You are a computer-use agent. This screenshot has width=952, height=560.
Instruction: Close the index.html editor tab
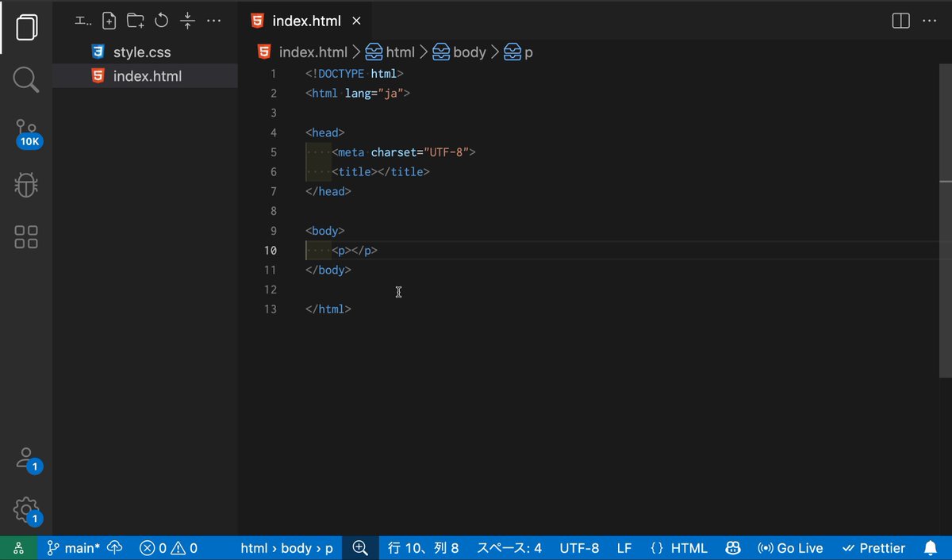(x=357, y=21)
